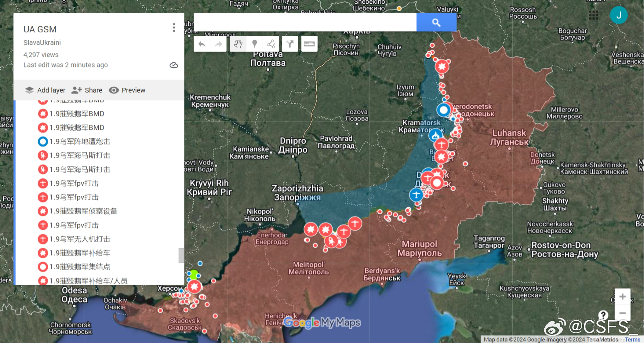The width and height of the screenshot is (644, 343).
Task: Click Share to invite collaborators
Action: 87,90
